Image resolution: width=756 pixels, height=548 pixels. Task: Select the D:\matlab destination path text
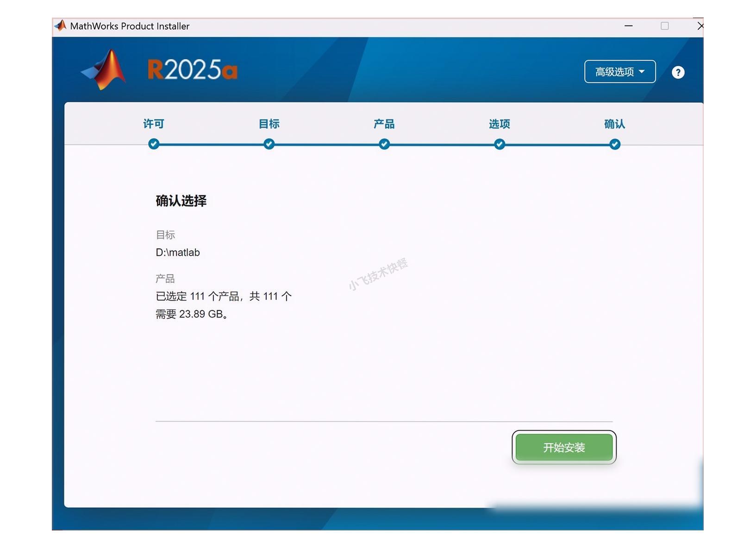pos(178,253)
